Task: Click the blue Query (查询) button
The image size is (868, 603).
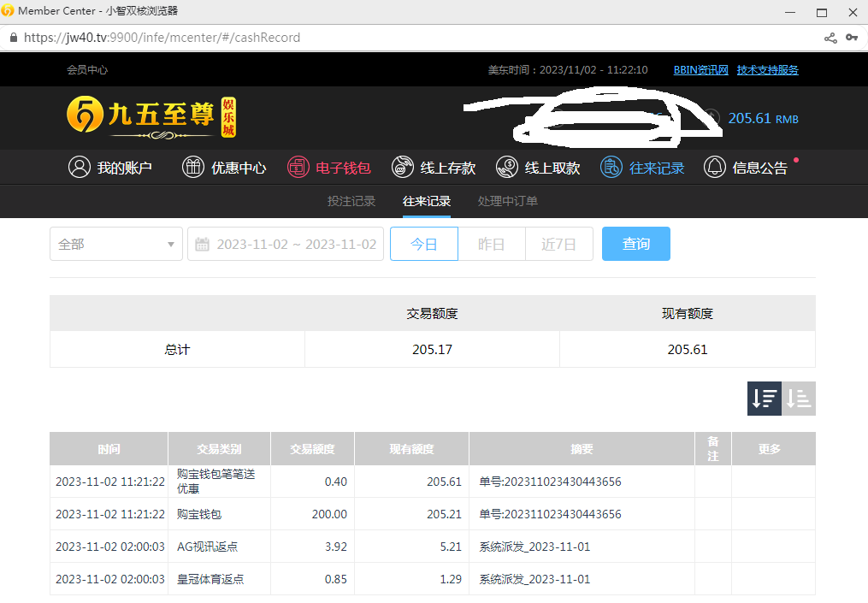Action: click(x=635, y=244)
